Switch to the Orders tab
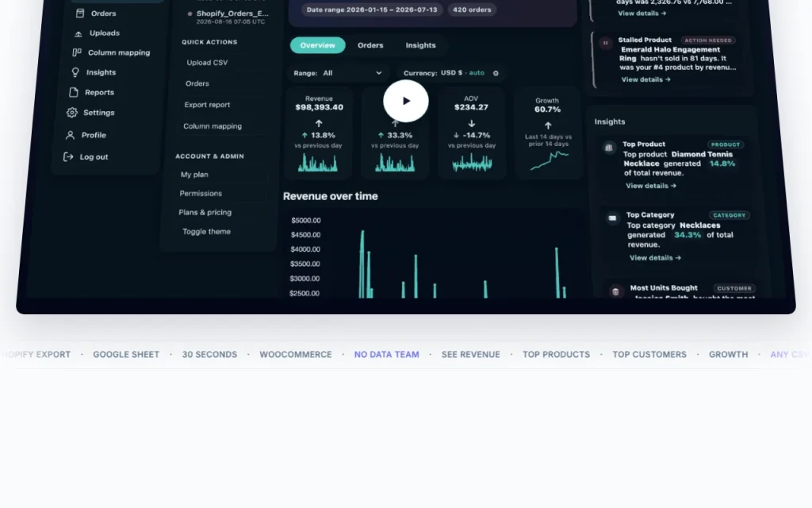Viewport: 812px width, 508px height. pos(370,45)
